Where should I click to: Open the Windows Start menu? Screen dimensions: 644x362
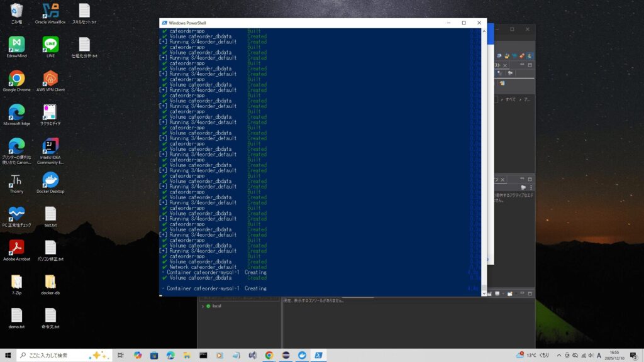[8, 355]
